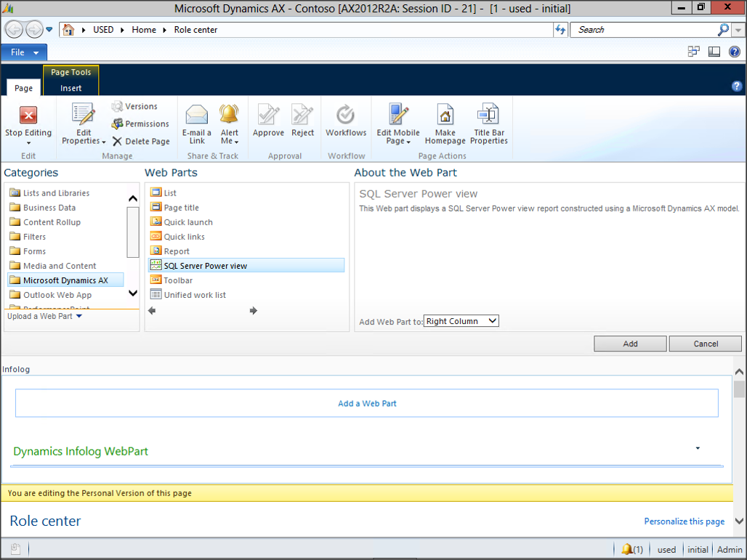The image size is (747, 560).
Task: Click the Personalize this page link
Action: pos(684,522)
